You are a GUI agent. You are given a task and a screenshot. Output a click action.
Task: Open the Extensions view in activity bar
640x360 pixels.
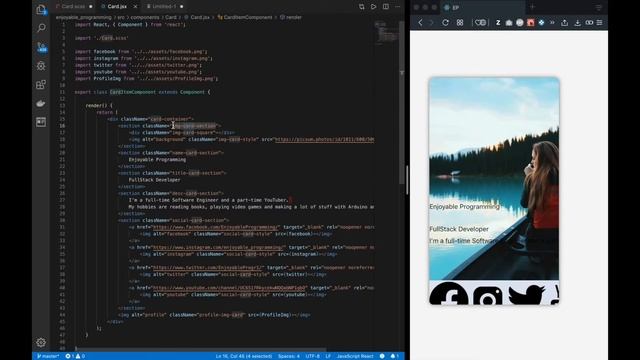(41, 84)
